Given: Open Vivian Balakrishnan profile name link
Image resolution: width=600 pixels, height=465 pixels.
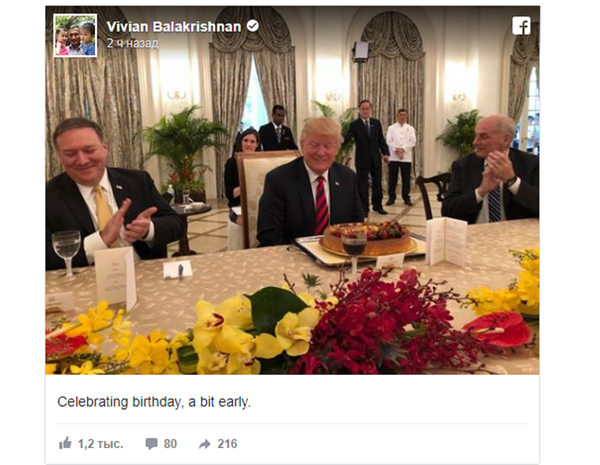Looking at the screenshot, I should coord(174,26).
